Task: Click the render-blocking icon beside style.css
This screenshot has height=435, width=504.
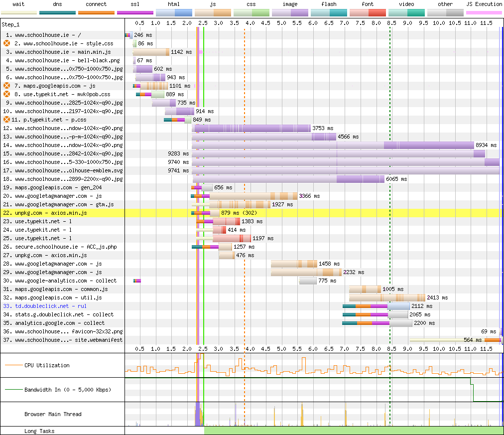Action: click(7, 43)
